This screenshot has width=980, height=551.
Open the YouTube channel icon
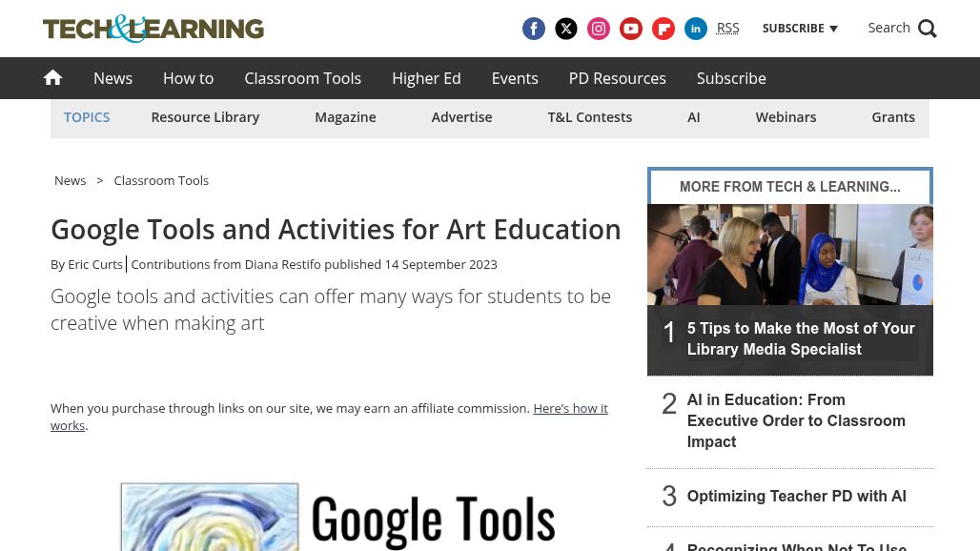(x=631, y=29)
